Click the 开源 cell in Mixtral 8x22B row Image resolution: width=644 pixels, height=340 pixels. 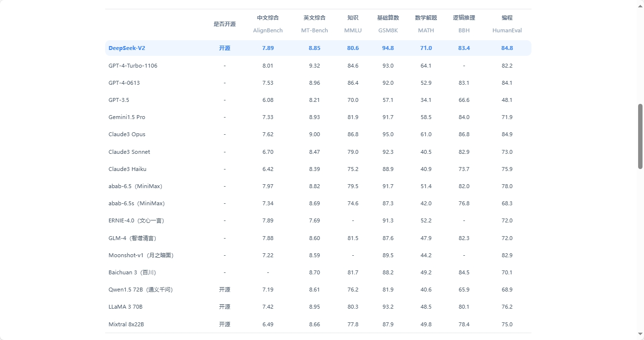click(225, 324)
